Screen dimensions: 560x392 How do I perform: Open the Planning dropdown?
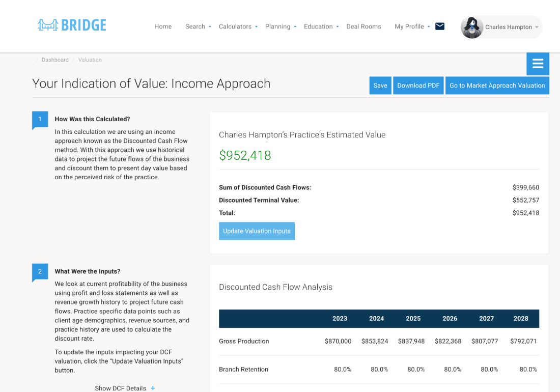pos(281,26)
